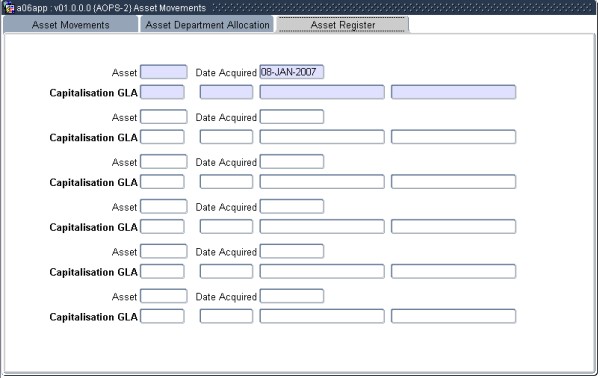The image size is (600, 378).
Task: Focus the Asset field in the second record
Action: tap(163, 117)
